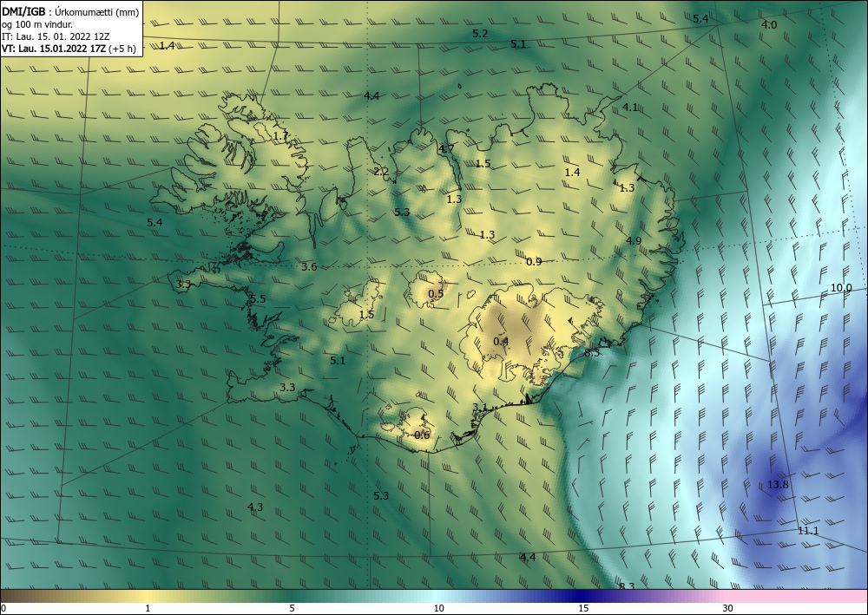Click the 'DMI/IGB : Úrkomumætti (mm)' title text
Viewport: 868px width, 615px height.
[70, 10]
